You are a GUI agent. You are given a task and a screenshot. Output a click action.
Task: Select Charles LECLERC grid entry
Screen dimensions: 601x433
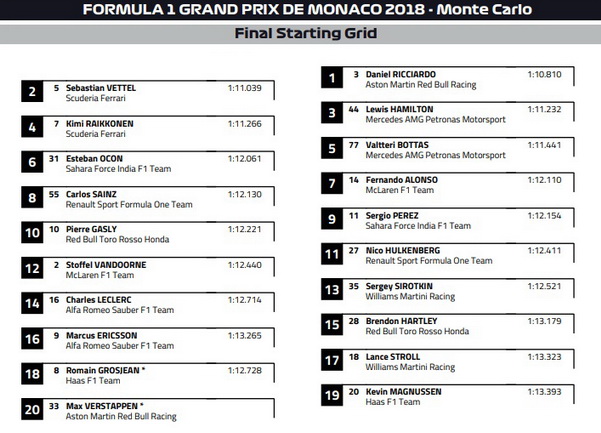tap(148, 303)
